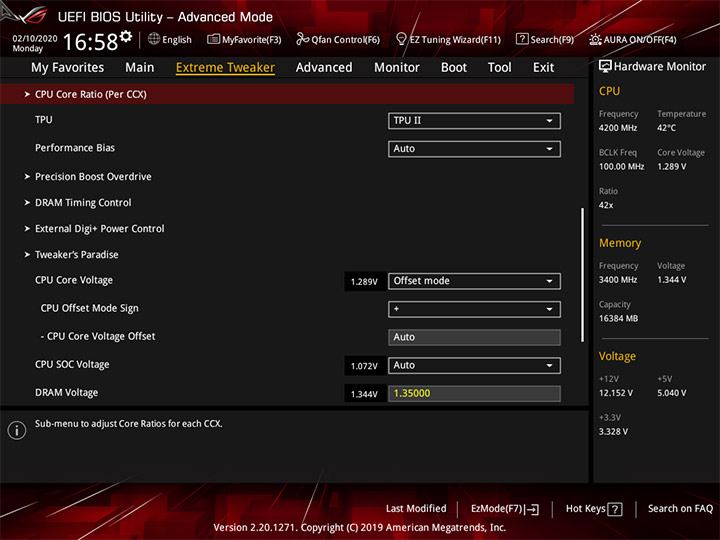Screen dimensions: 720x540
Task: Toggle the AURA ON/OFF light icon
Action: tap(595, 39)
